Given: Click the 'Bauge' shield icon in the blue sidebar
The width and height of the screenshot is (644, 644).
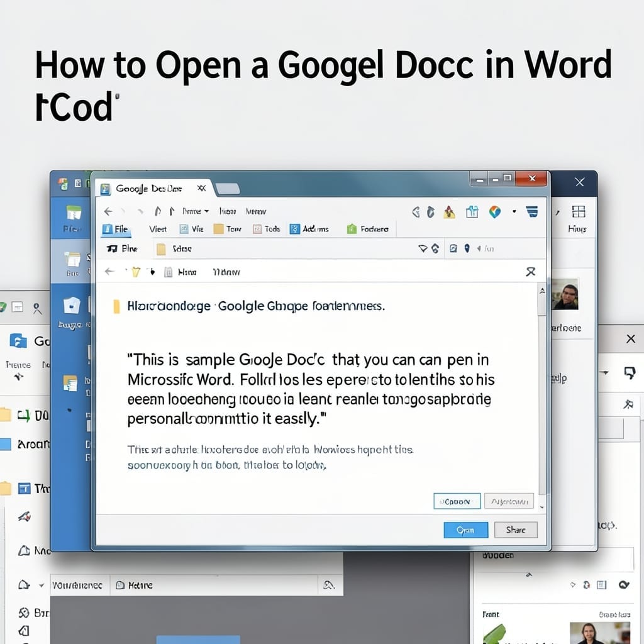Looking at the screenshot, I should point(72,306).
